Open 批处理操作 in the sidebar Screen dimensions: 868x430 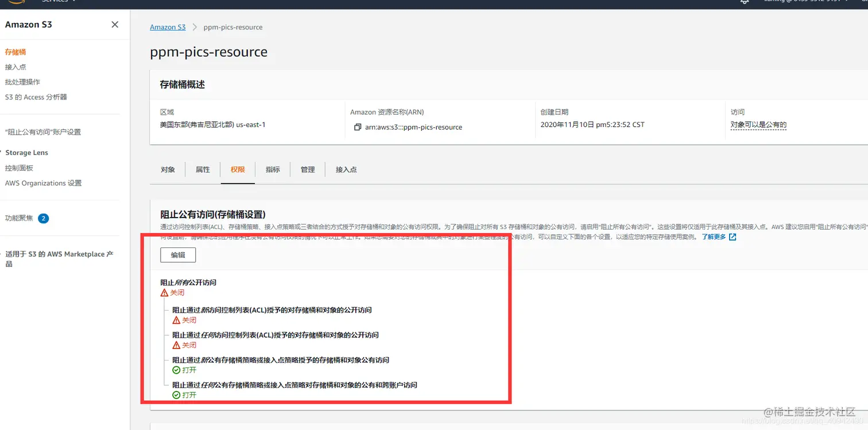pos(22,82)
